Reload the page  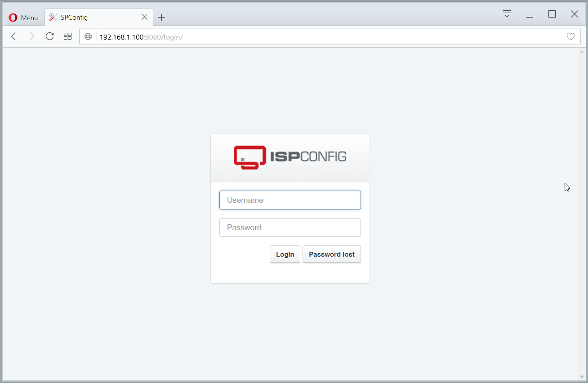pyautogui.click(x=49, y=36)
